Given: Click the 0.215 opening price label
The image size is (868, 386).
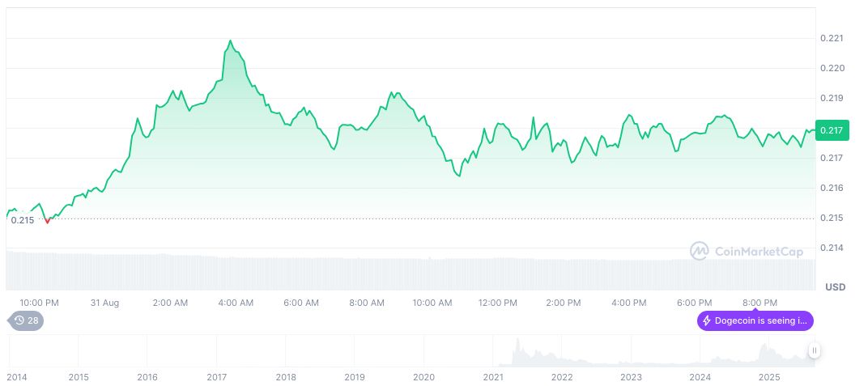Looking at the screenshot, I should click(22, 220).
